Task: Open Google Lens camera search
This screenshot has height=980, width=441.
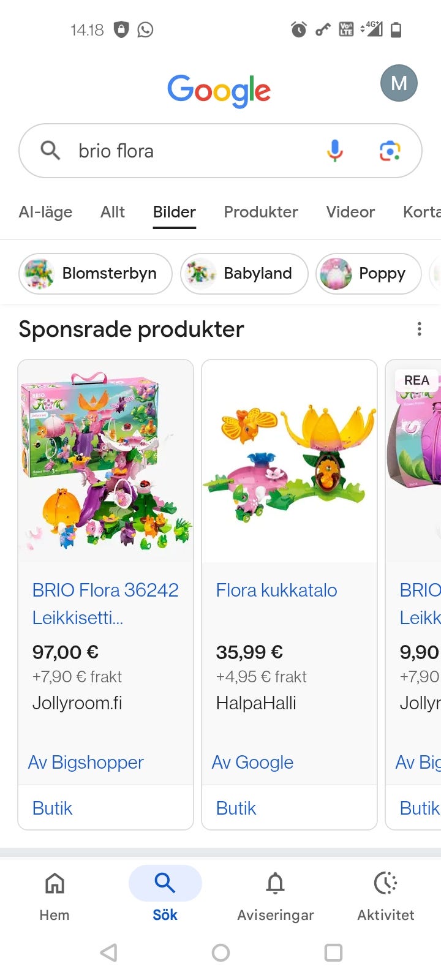Action: [390, 151]
